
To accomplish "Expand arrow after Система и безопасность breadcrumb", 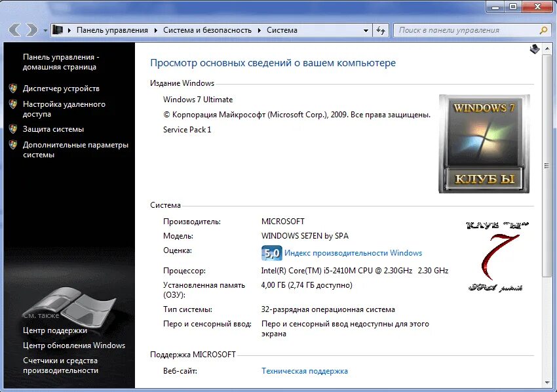I will 259,30.
